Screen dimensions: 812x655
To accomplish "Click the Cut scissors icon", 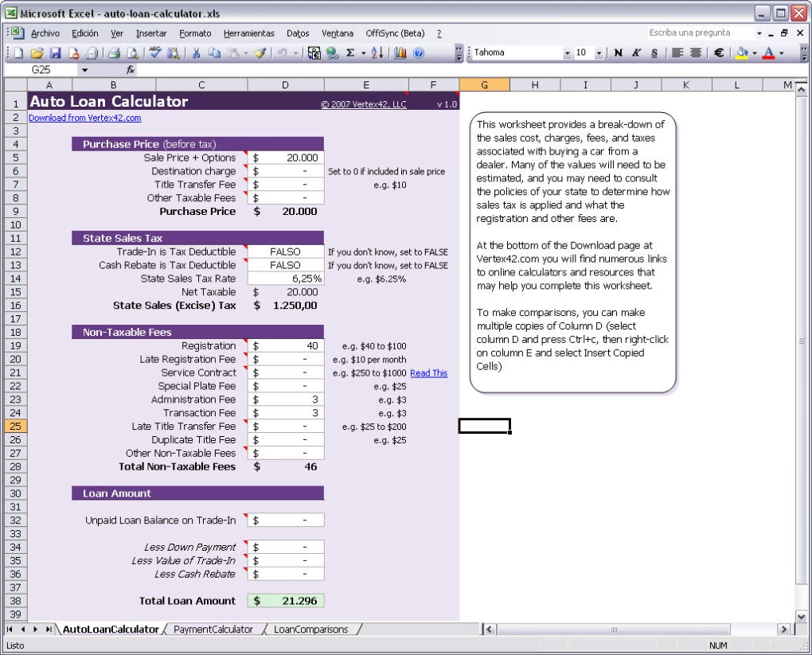I will [196, 53].
